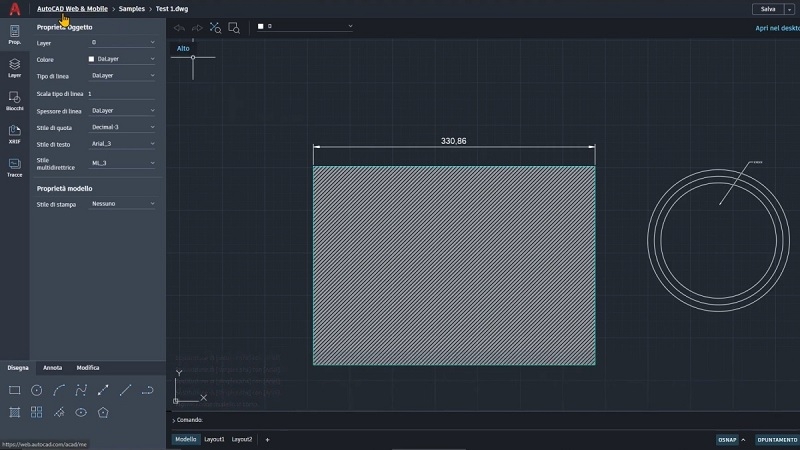This screenshot has height=450, width=800.
Task: Select the construction line tool
Action: 103,390
